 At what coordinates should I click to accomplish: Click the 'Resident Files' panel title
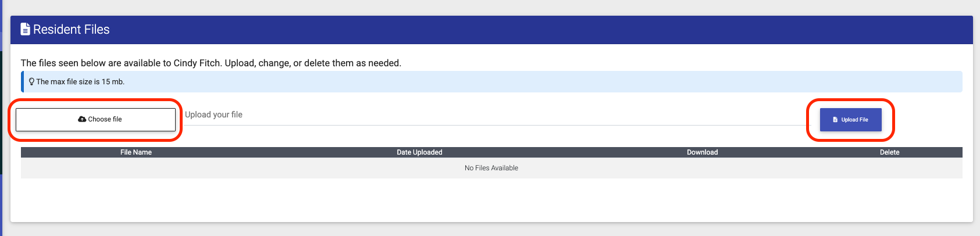pyautogui.click(x=72, y=29)
